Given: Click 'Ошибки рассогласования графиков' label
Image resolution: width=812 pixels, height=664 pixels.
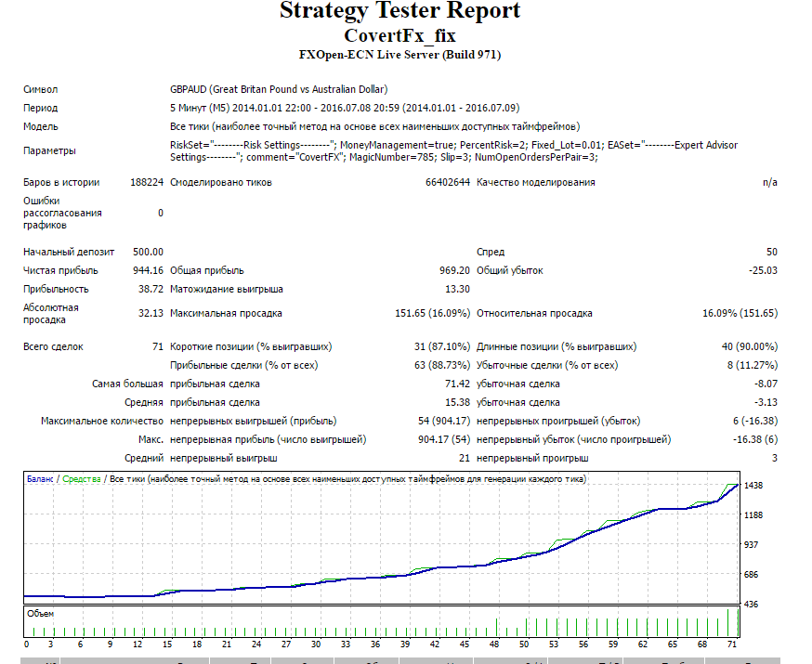Looking at the screenshot, I should coord(62,213).
